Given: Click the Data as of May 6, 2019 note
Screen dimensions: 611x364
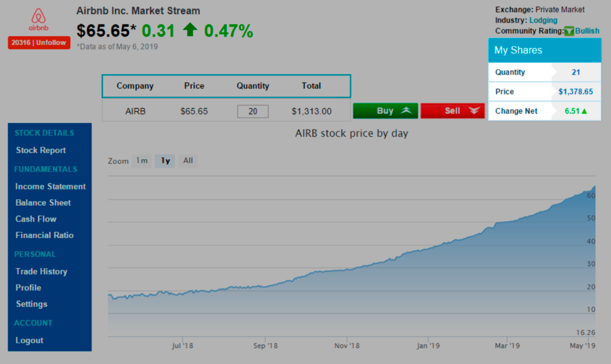Looking at the screenshot, I should click(x=117, y=47).
